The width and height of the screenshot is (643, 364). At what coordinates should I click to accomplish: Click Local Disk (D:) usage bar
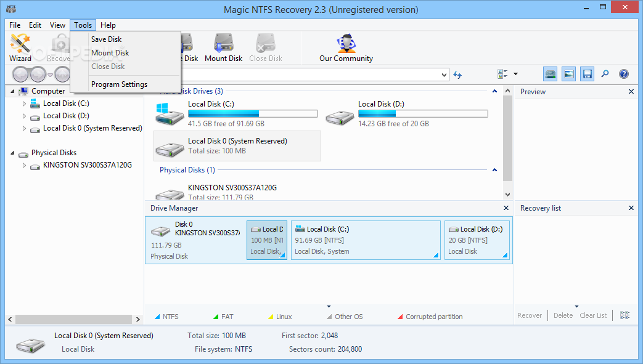(423, 113)
